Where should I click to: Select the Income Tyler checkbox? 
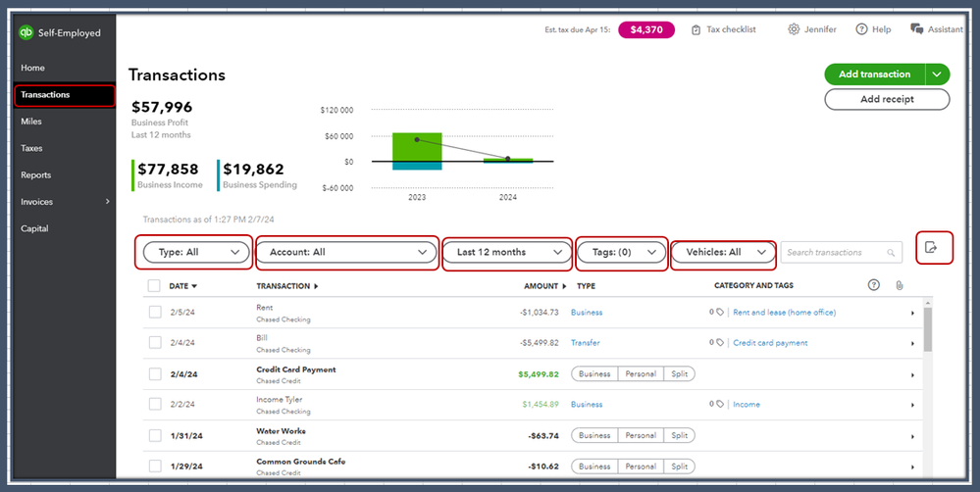155,405
